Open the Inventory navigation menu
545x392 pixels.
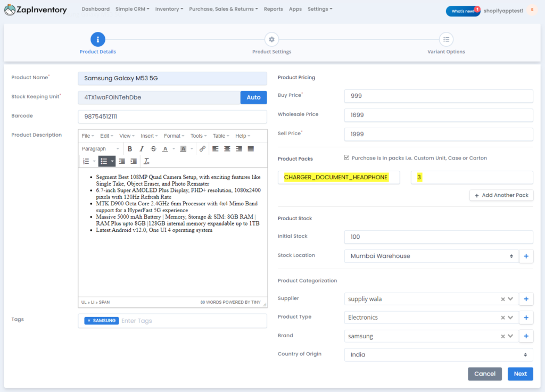tap(169, 9)
